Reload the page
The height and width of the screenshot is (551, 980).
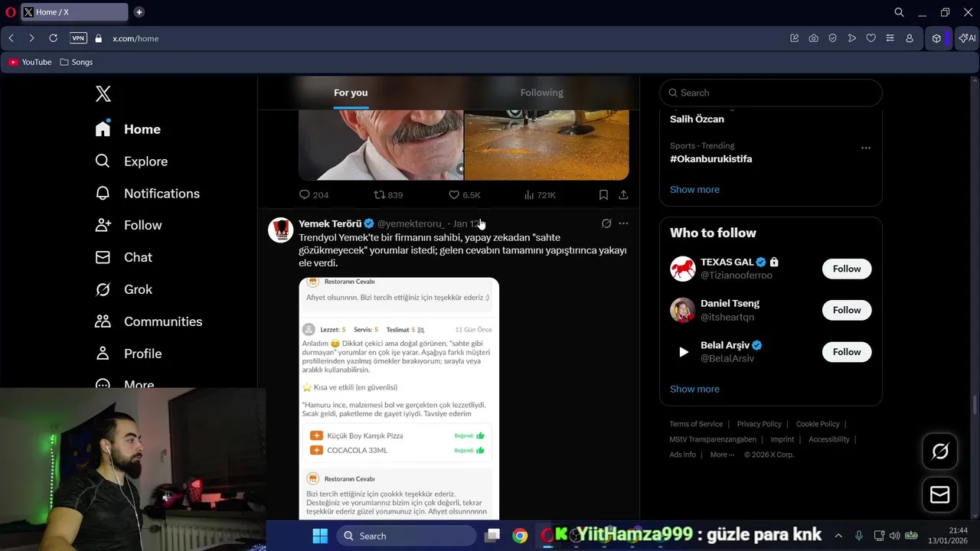[53, 38]
